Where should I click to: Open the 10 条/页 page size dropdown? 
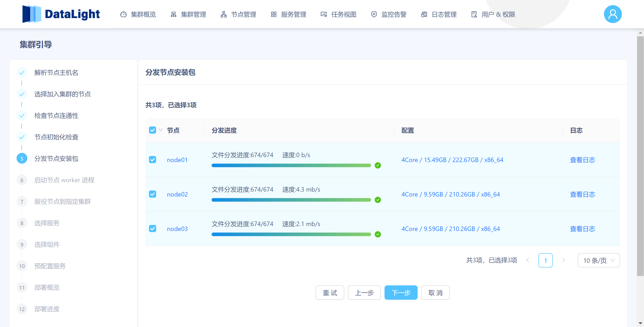599,261
